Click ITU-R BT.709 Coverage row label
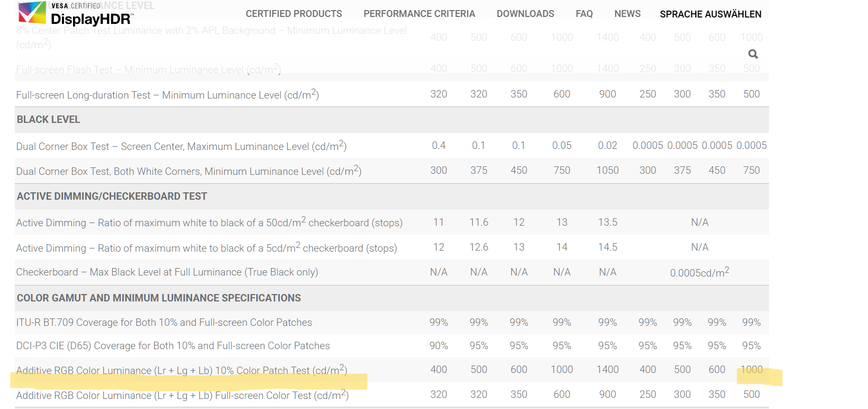 point(164,322)
